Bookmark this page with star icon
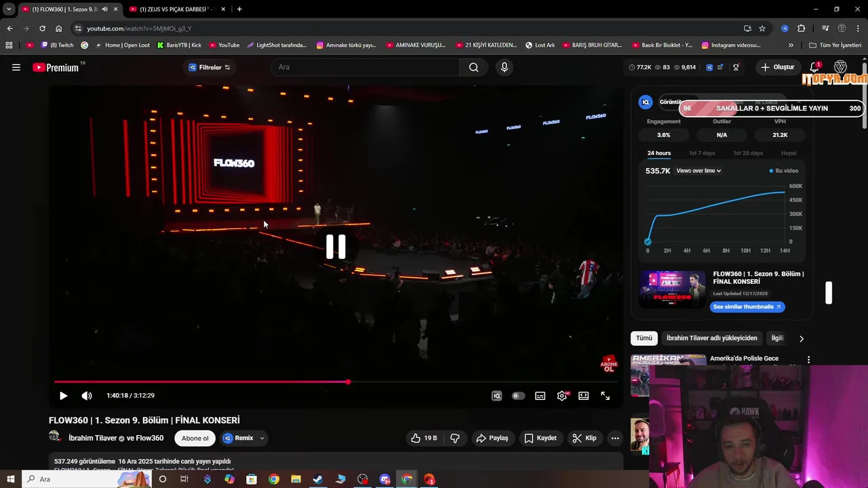The height and width of the screenshot is (488, 868). point(762,28)
